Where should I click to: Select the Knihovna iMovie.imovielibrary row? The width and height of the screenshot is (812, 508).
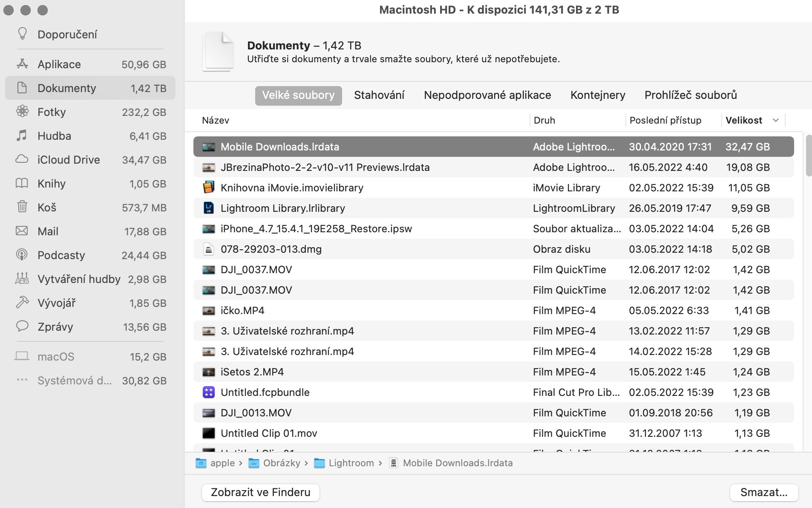[292, 188]
